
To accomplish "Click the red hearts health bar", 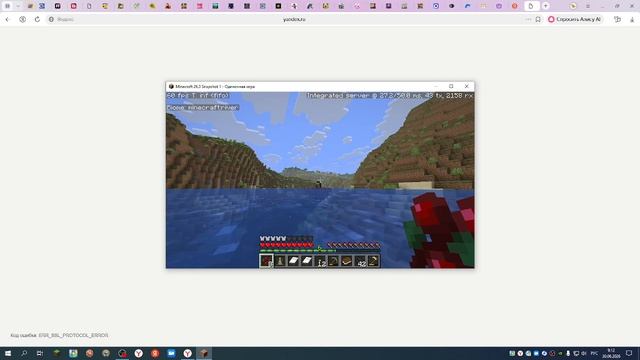I will pyautogui.click(x=287, y=245).
